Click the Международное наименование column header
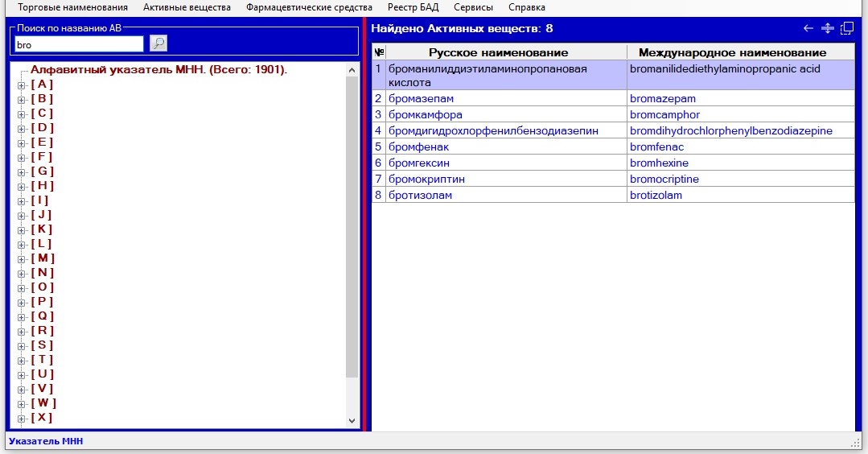The image size is (868, 454). (732, 52)
